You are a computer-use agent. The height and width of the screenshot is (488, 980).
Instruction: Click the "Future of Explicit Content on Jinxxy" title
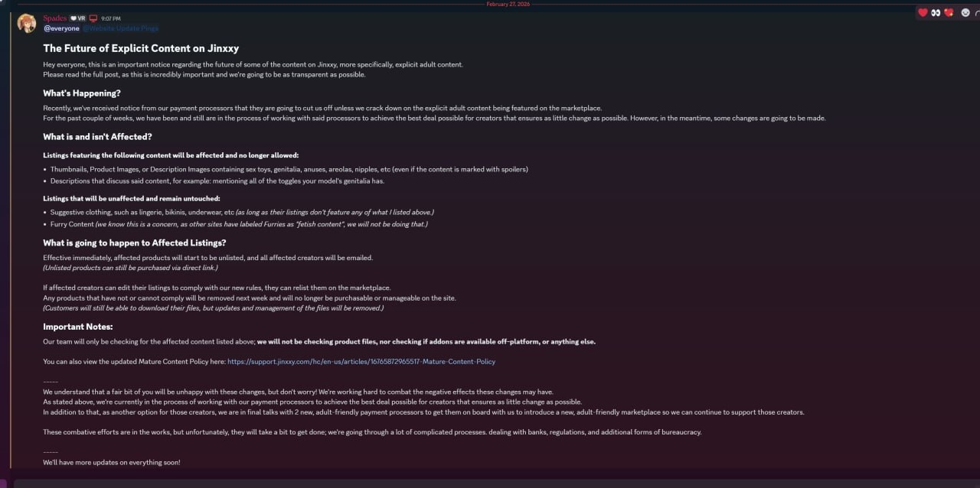click(x=141, y=48)
